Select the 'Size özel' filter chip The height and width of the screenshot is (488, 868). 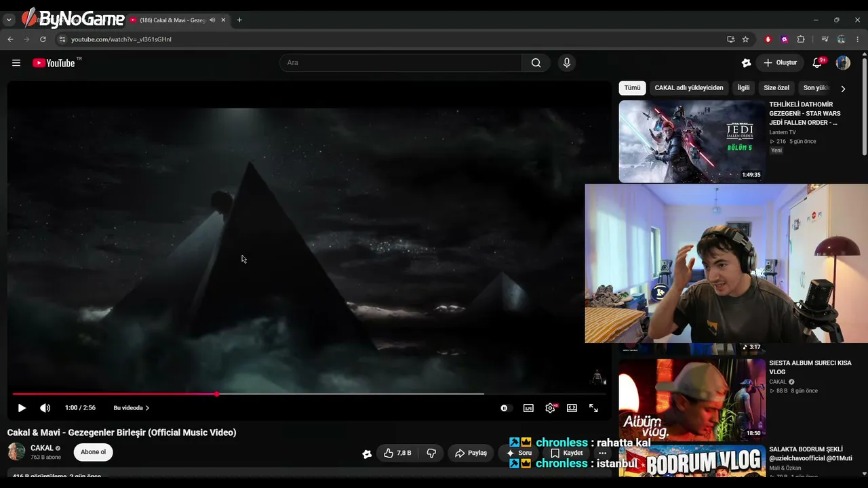click(x=776, y=88)
